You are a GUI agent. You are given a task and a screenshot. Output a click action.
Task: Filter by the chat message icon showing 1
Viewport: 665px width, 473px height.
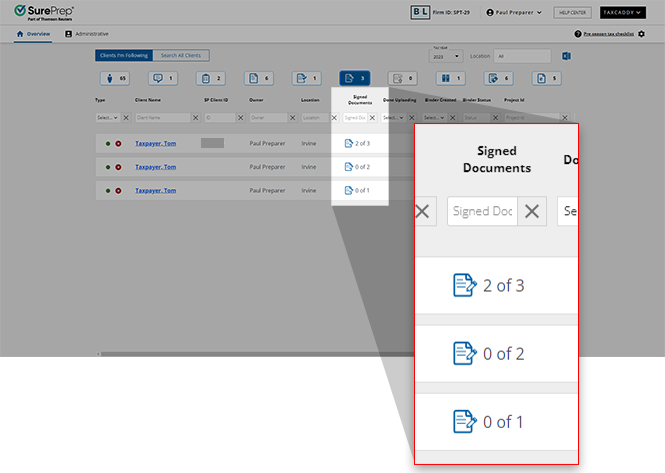(x=163, y=78)
